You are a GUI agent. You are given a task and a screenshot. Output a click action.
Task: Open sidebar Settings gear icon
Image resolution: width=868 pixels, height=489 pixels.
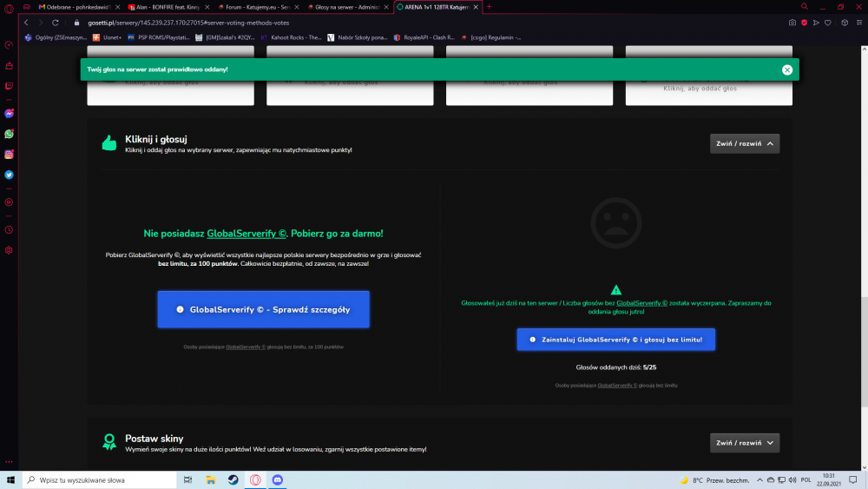click(9, 250)
